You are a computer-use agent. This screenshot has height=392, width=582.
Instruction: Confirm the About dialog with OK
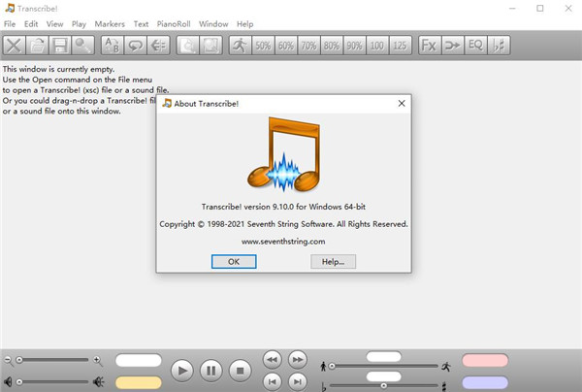pos(234,262)
